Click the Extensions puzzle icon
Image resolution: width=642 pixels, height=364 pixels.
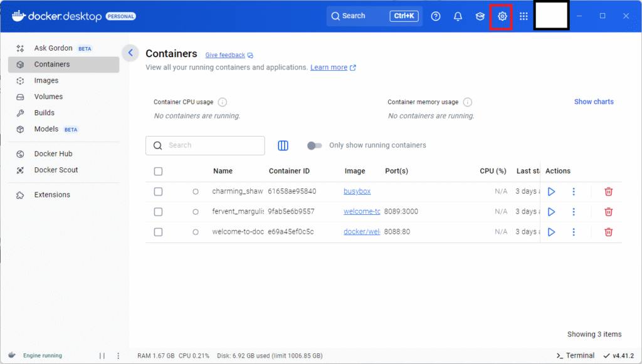[20, 195]
